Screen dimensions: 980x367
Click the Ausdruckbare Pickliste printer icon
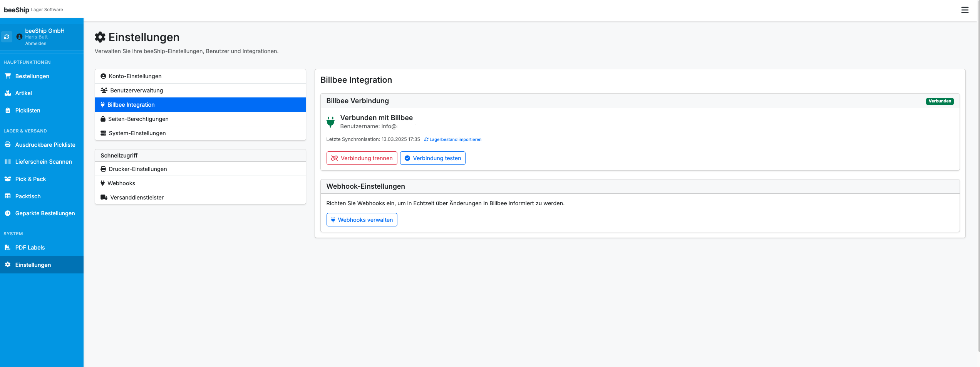(x=8, y=144)
